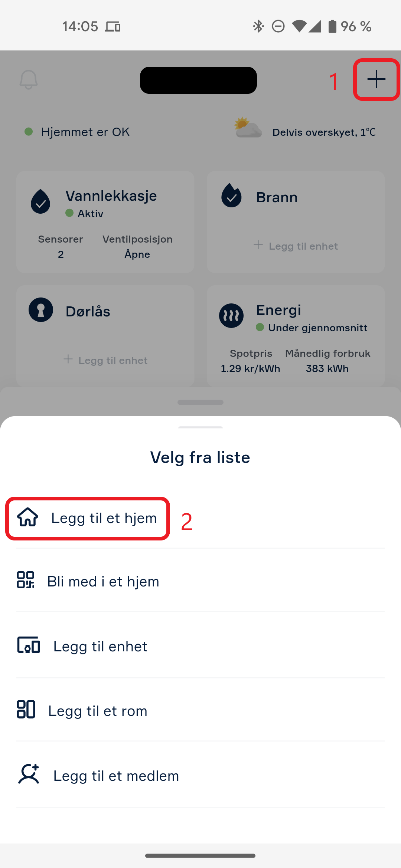Tap the Dørlås keyhole icon
This screenshot has width=401, height=868.
click(41, 310)
